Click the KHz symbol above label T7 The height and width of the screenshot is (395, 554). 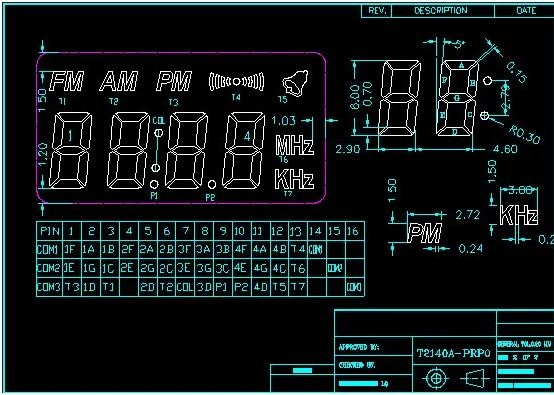tap(294, 179)
